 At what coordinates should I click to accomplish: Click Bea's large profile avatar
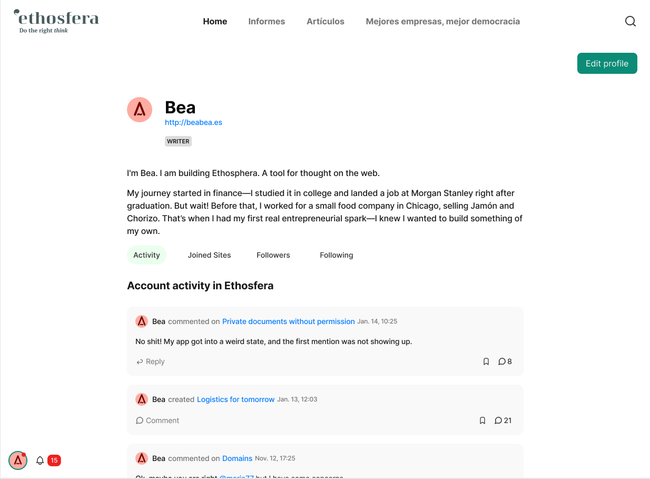[140, 109]
